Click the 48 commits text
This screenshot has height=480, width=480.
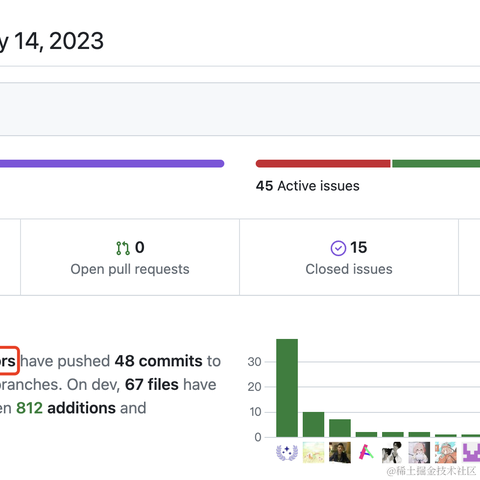click(159, 361)
